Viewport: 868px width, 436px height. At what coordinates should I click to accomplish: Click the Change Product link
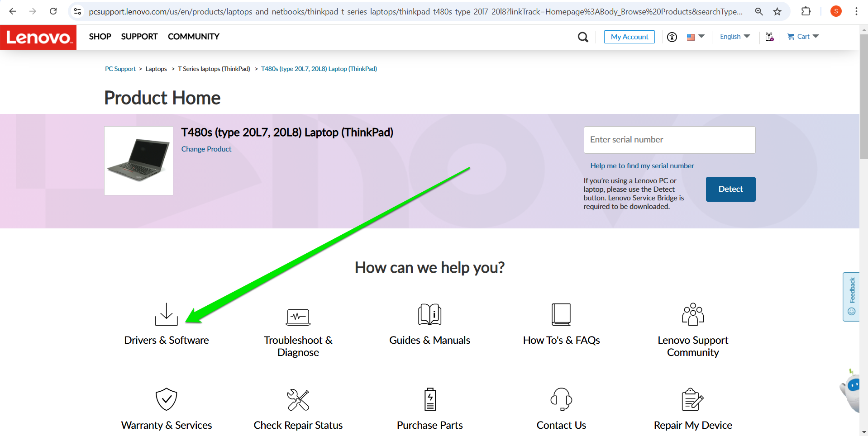click(206, 149)
